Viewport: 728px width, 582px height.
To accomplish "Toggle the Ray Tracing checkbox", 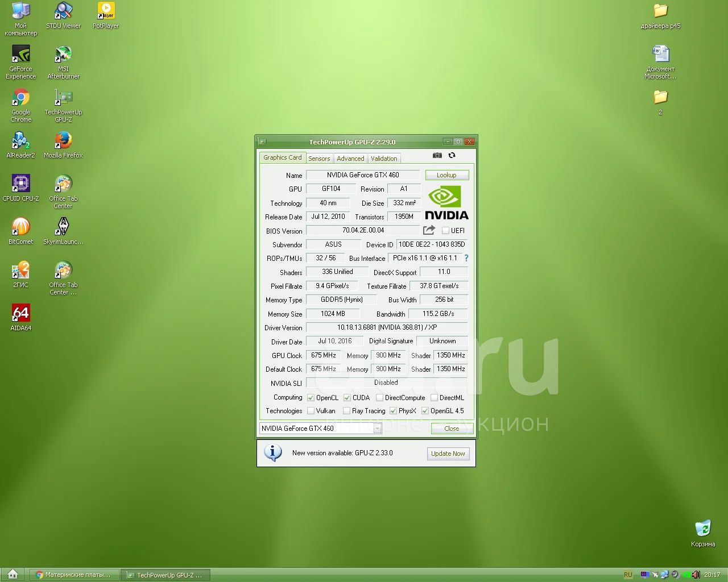I will 346,411.
